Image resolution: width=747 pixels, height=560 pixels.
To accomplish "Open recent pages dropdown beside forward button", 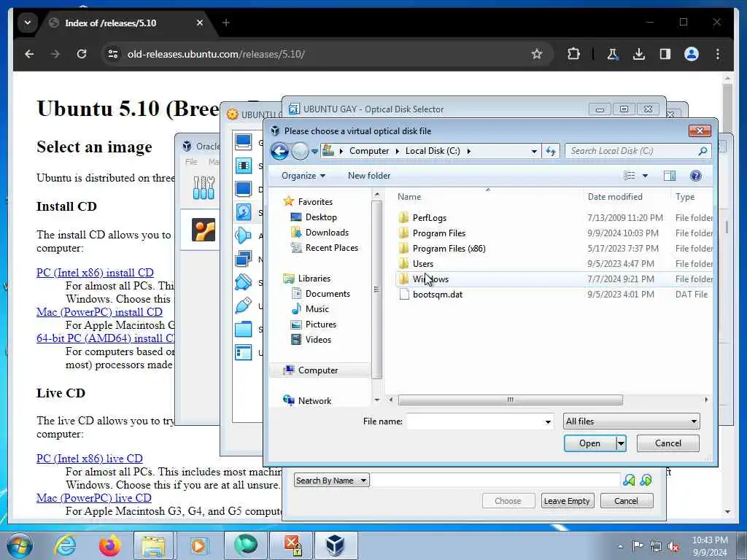I will pyautogui.click(x=314, y=152).
